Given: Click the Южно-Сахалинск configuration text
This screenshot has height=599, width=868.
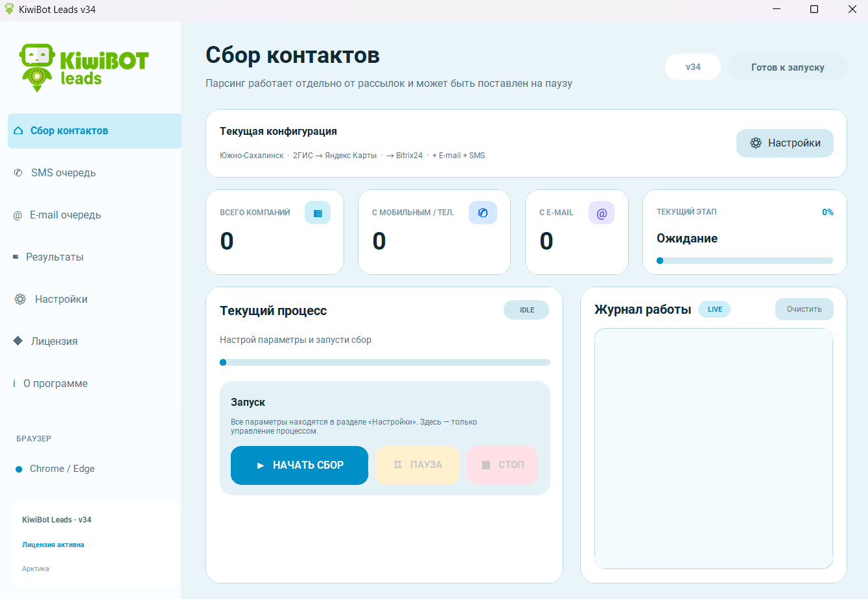Looking at the screenshot, I should [x=252, y=156].
